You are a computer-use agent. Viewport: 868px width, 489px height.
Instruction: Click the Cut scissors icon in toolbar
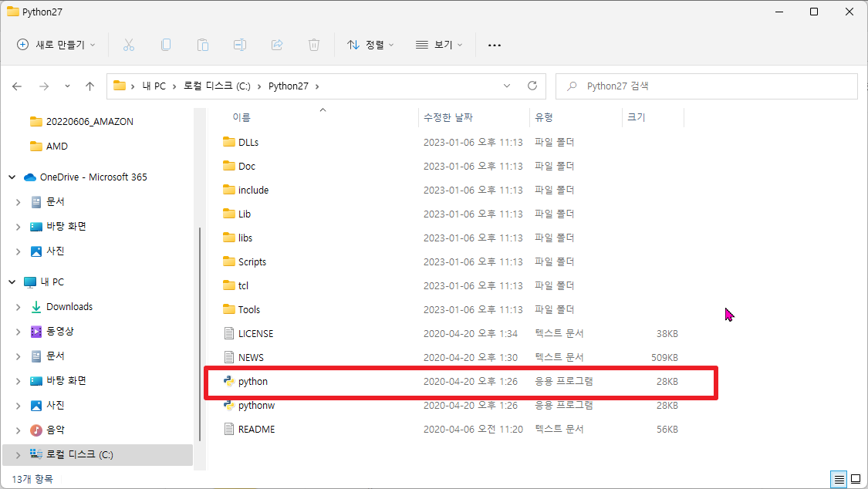(x=128, y=45)
